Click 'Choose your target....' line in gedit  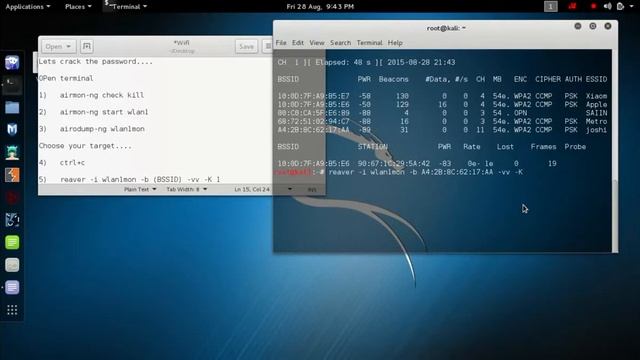point(85,146)
